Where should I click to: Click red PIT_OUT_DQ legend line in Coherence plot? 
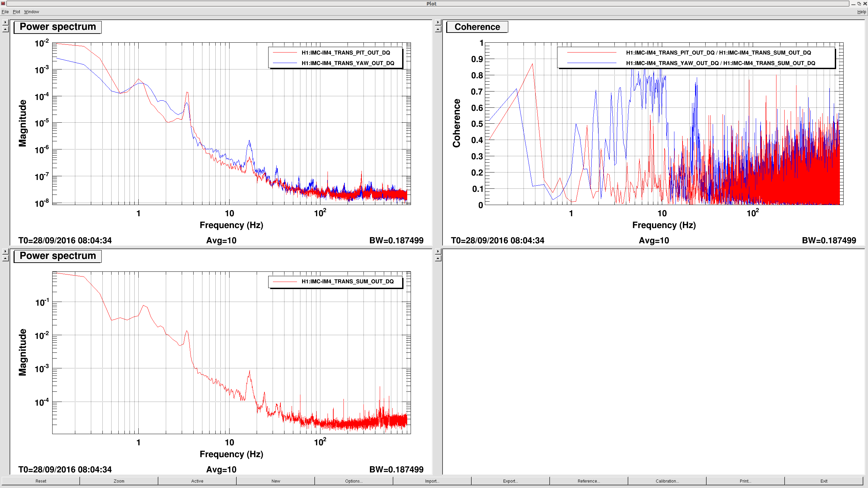[x=592, y=53]
